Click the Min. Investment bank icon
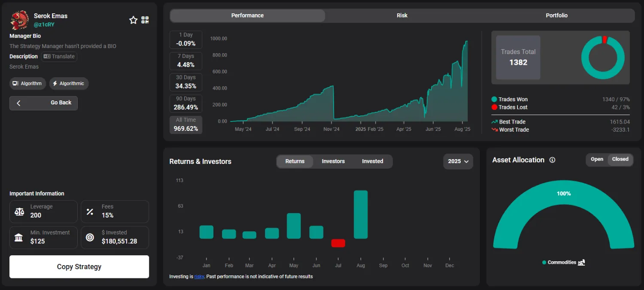 [x=18, y=237]
